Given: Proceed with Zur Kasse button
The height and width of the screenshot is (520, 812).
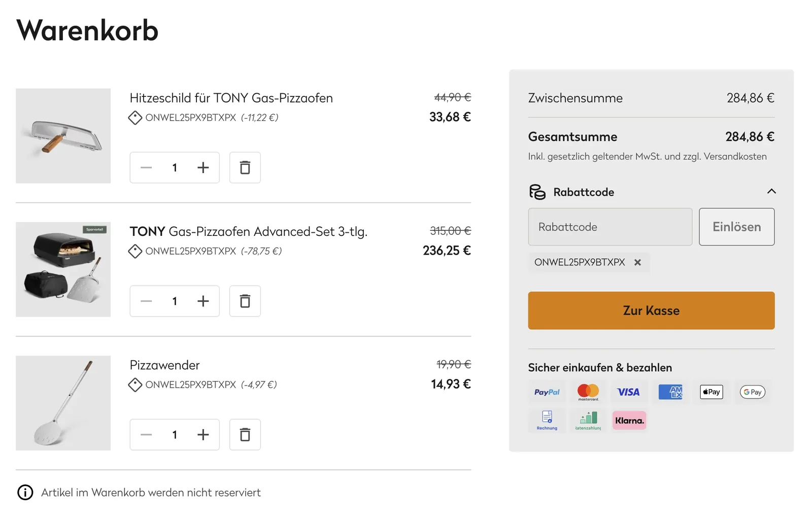Looking at the screenshot, I should point(651,310).
